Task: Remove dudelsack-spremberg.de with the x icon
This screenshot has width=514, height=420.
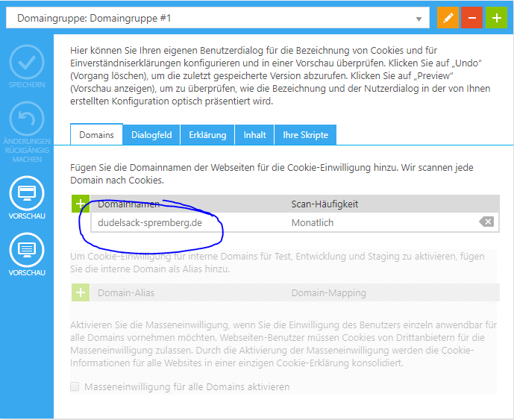Action: [x=486, y=222]
